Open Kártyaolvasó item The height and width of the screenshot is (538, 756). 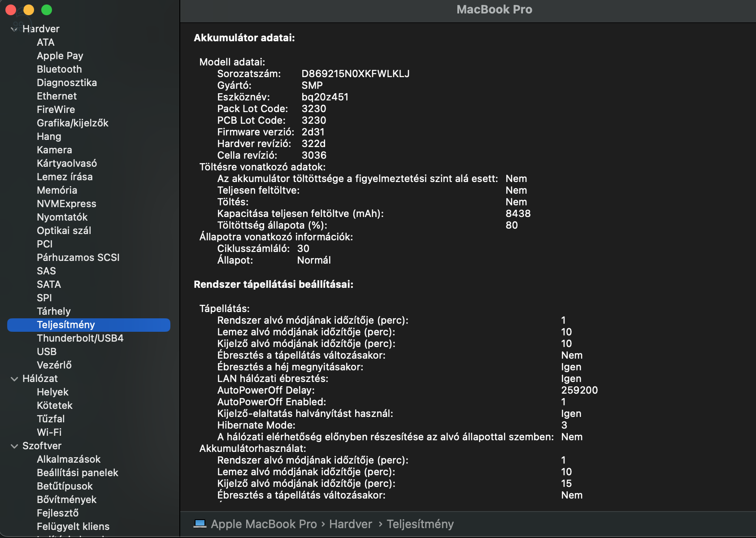pyautogui.click(x=67, y=163)
